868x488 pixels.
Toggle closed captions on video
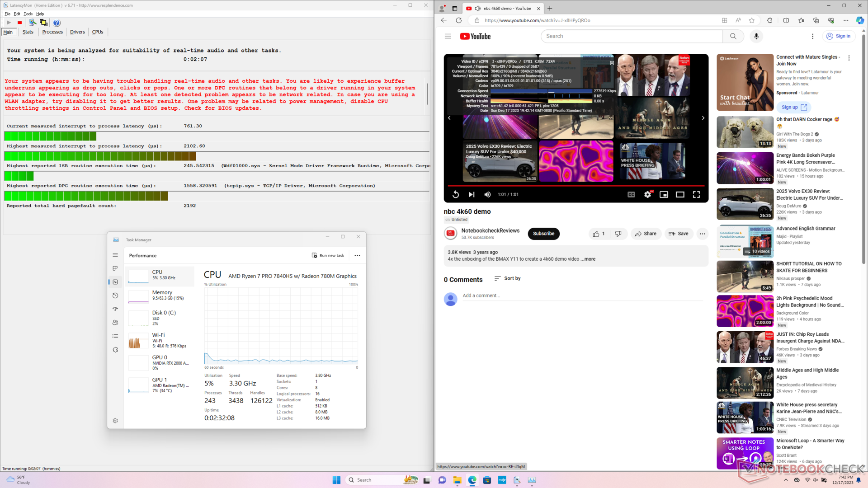coord(631,194)
